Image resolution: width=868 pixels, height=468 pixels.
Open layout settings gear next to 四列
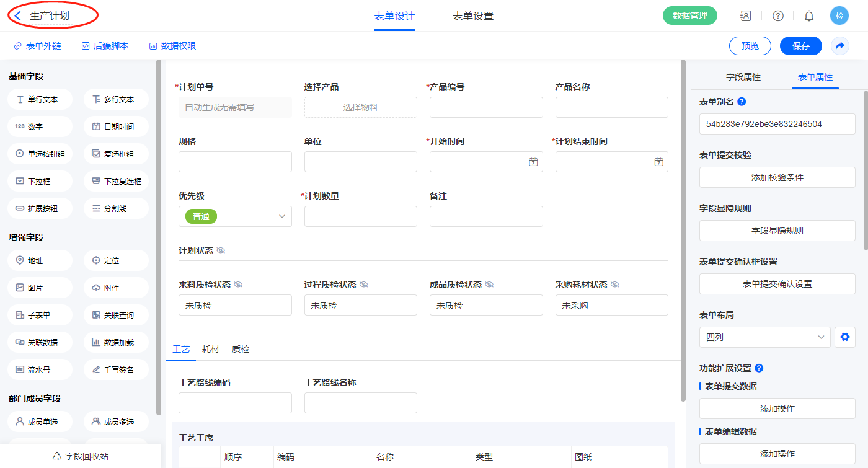pos(844,337)
